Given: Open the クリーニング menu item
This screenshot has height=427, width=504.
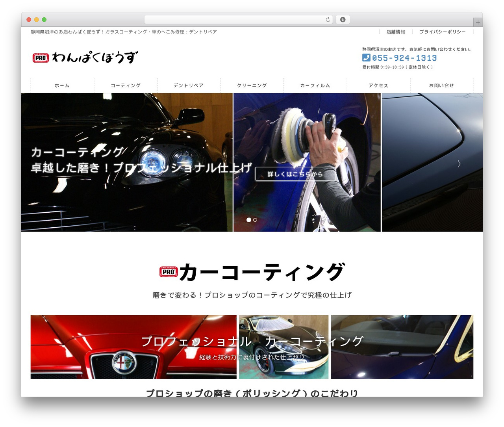Looking at the screenshot, I should [252, 85].
